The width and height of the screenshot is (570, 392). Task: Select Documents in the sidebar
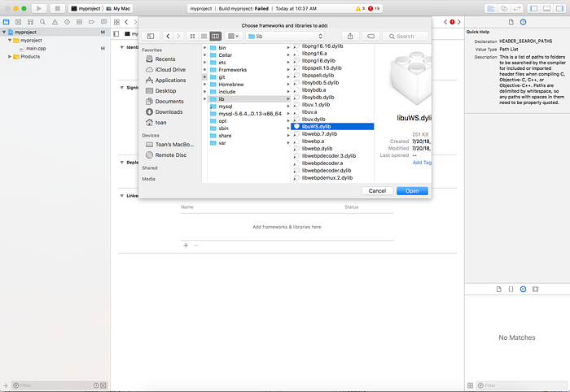(171, 102)
